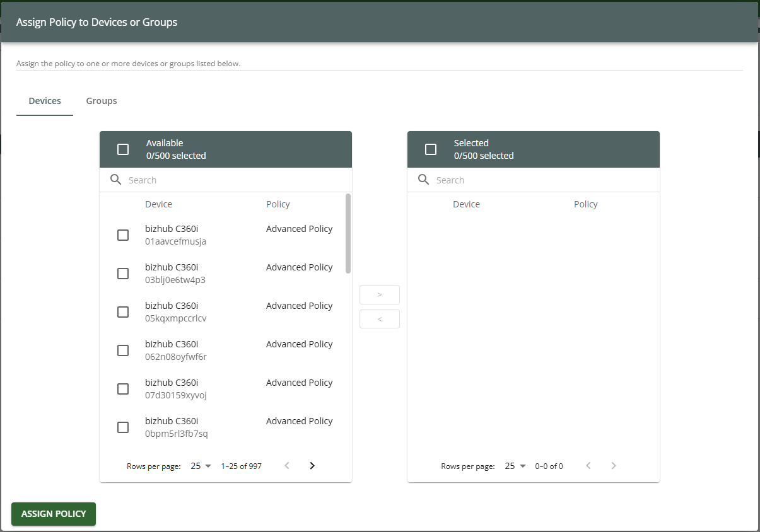Click previous page arrow in Available list

pos(287,466)
